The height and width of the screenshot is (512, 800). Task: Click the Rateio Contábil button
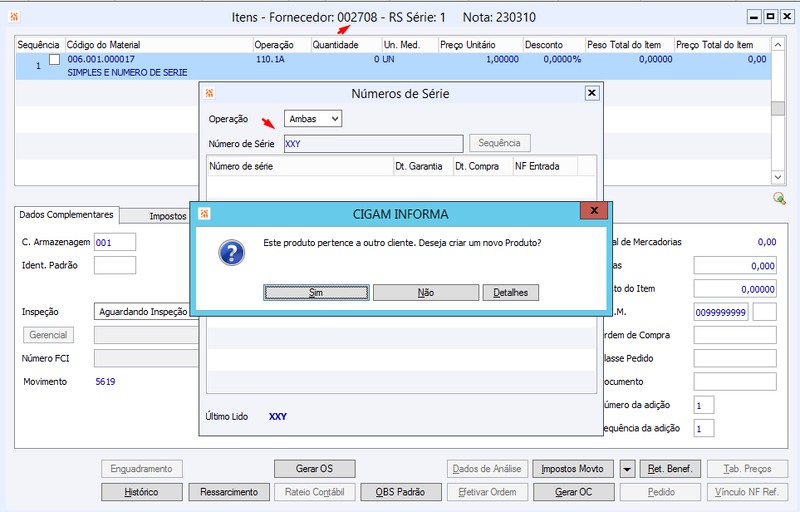pyautogui.click(x=314, y=492)
